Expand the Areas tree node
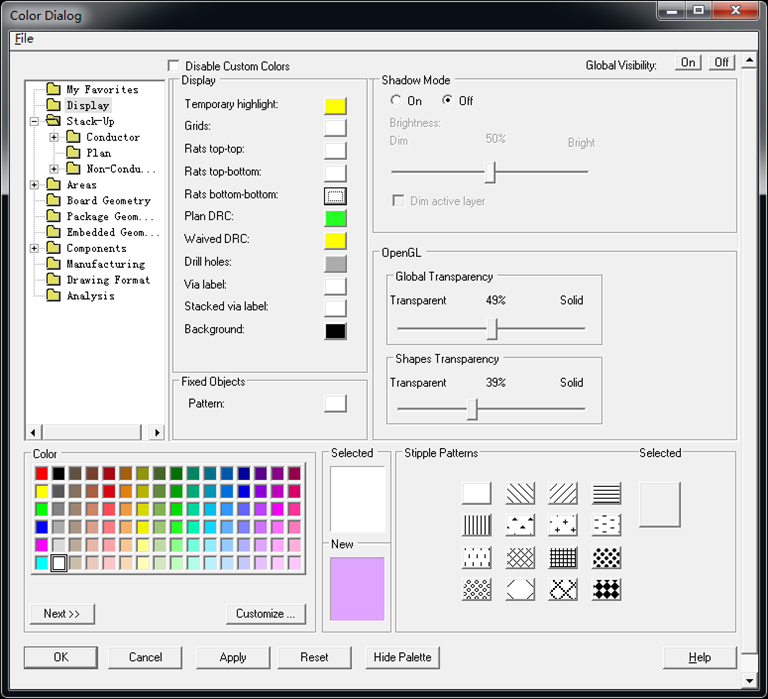Image resolution: width=768 pixels, height=699 pixels. point(34,185)
